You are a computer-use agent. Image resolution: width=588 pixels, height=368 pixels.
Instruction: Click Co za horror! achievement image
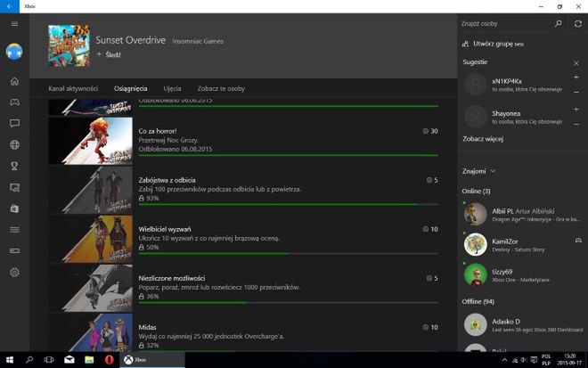coord(90,141)
